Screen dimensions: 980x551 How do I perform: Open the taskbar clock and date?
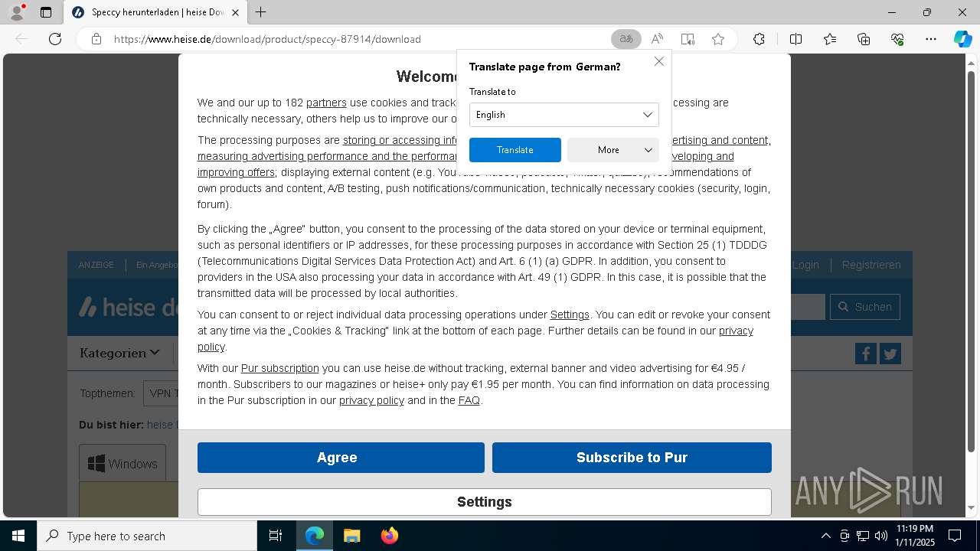(915, 536)
